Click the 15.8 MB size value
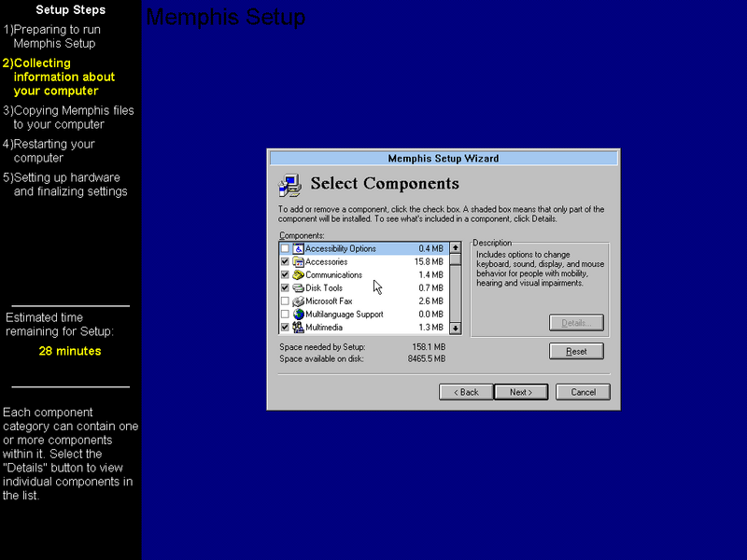 429,262
